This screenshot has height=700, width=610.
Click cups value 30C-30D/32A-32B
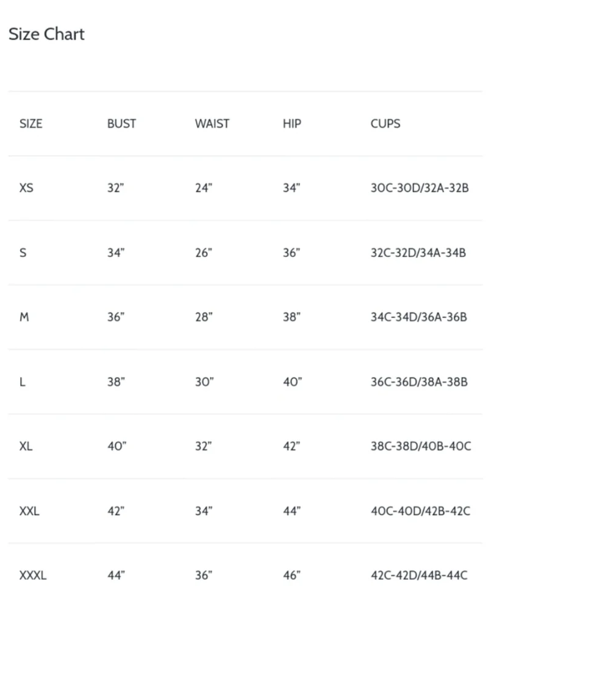(x=420, y=188)
